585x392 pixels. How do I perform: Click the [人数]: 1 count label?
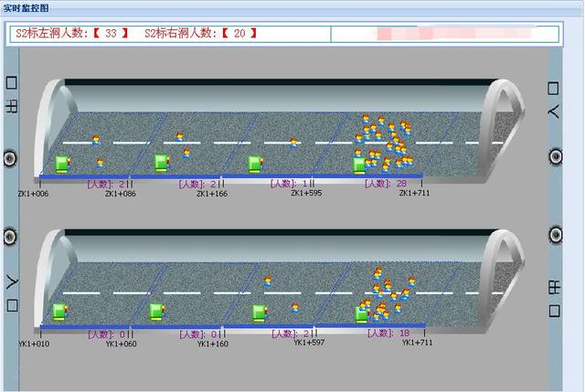[x=289, y=184]
